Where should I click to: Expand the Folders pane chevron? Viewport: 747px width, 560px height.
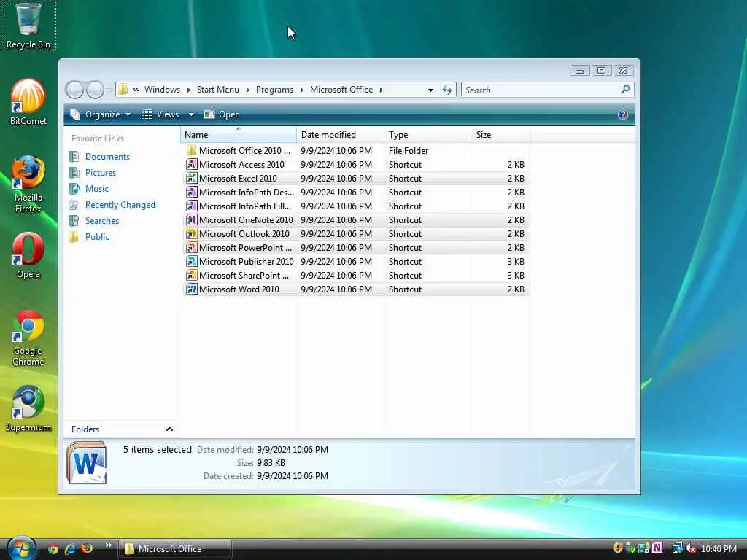169,429
